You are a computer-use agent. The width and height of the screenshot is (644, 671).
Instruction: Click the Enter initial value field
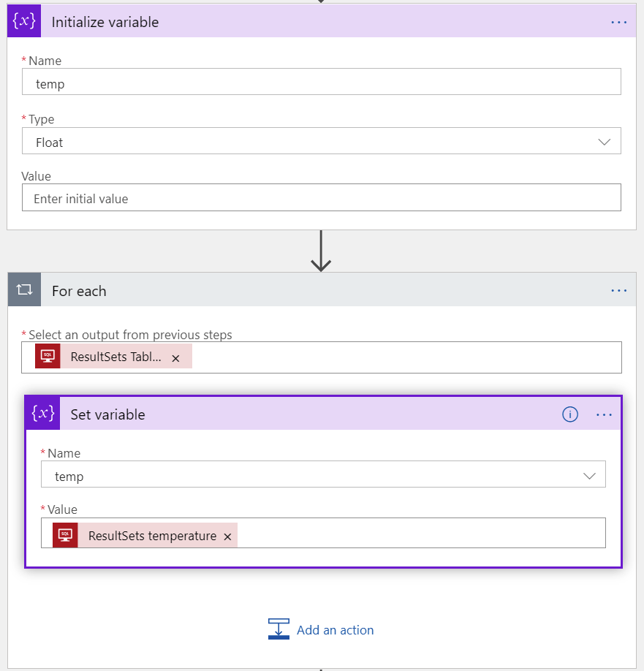[322, 197]
